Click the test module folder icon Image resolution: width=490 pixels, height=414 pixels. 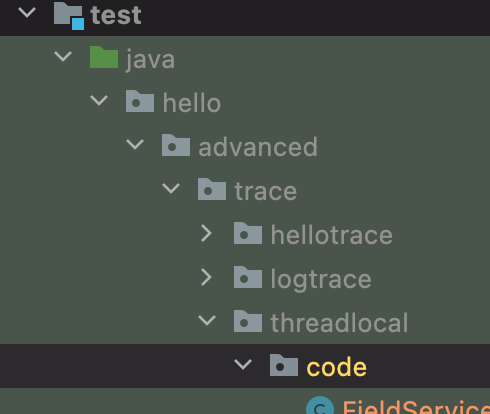tap(69, 15)
